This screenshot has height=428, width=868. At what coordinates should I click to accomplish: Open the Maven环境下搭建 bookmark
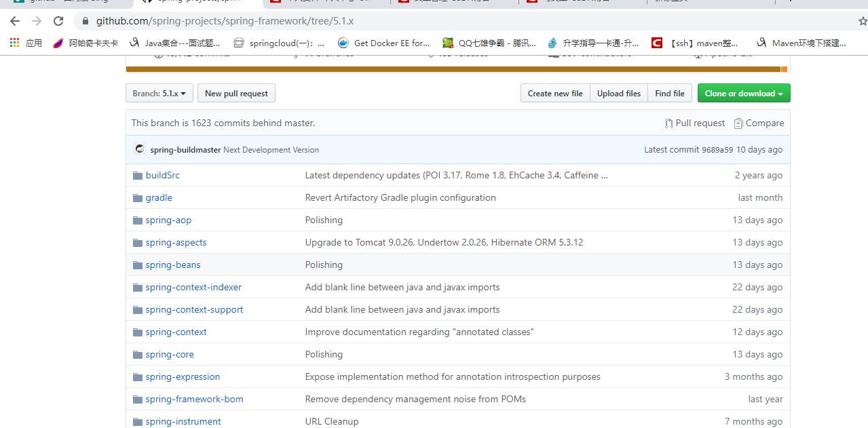pos(802,43)
